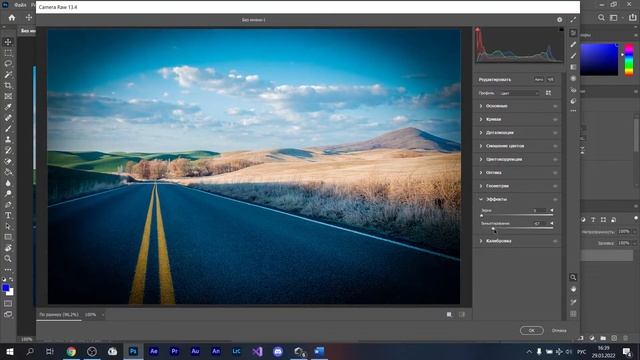Image resolution: width=640 pixels, height=360 pixels.
Task: Click the hue strip in Photoshop color panel
Action: [629, 60]
